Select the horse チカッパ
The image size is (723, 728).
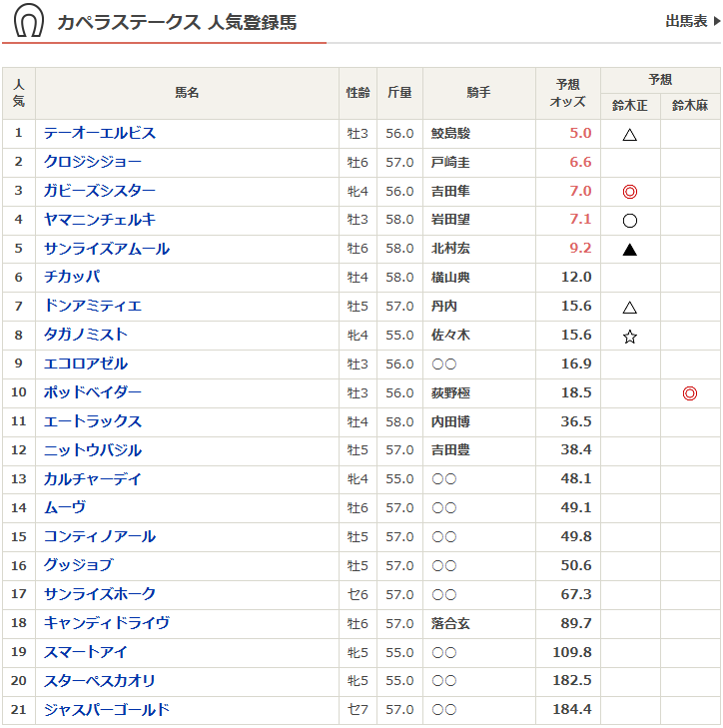click(72, 277)
